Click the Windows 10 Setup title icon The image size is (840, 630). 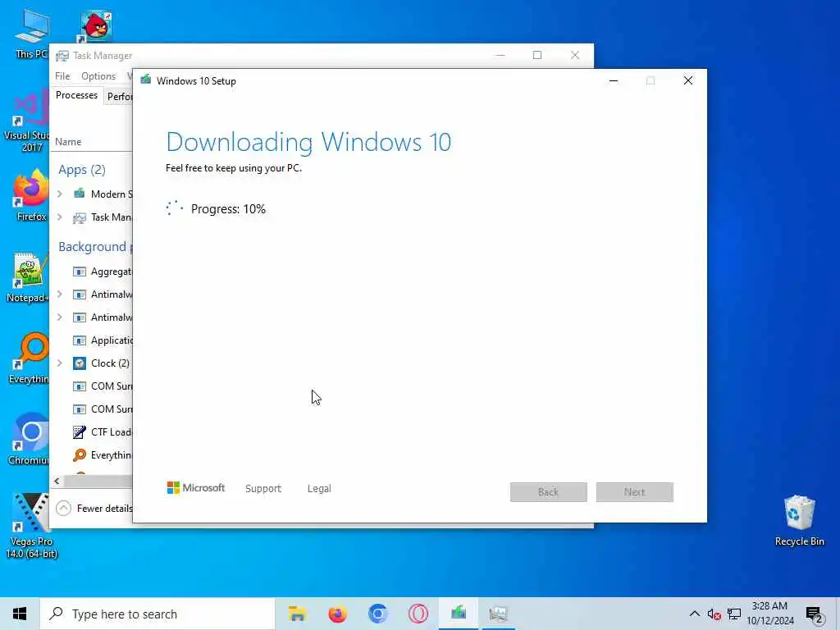click(x=145, y=80)
